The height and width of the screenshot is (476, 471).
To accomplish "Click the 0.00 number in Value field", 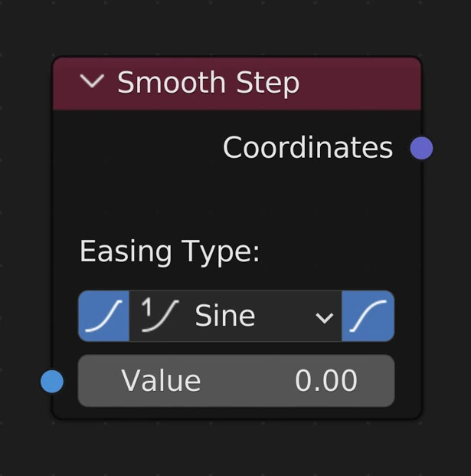I will pyautogui.click(x=326, y=381).
